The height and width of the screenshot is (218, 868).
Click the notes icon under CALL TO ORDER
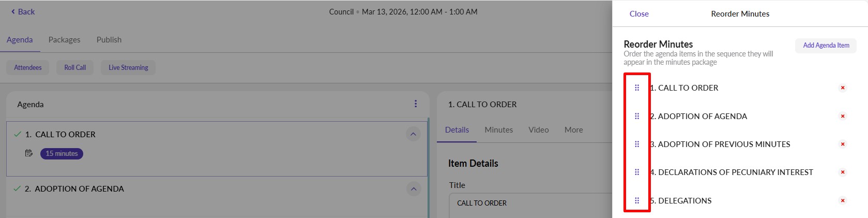[x=29, y=153]
